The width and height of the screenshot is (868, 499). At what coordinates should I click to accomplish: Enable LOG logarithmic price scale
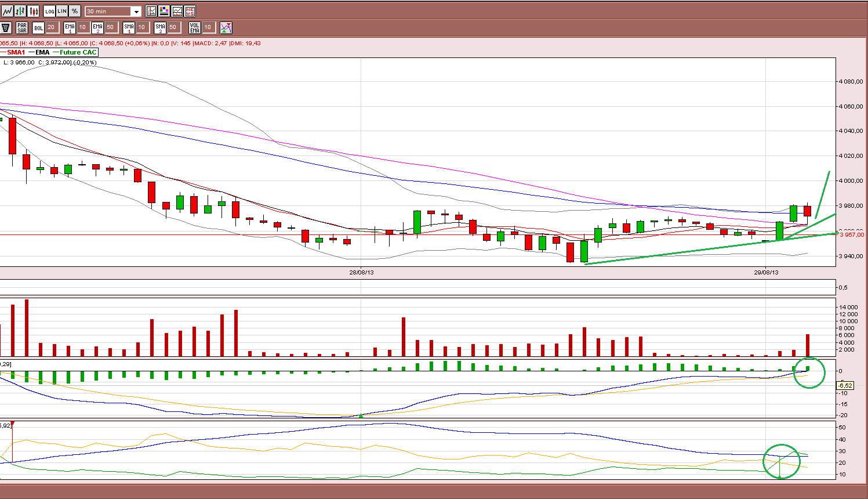pyautogui.click(x=50, y=11)
